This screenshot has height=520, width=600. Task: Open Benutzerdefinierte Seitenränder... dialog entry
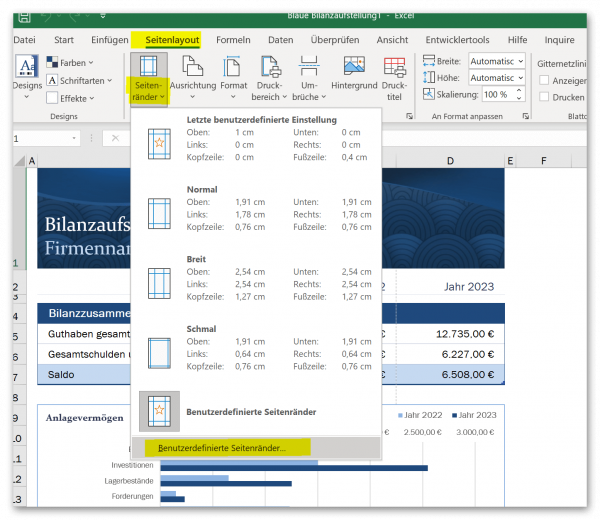coord(256,448)
